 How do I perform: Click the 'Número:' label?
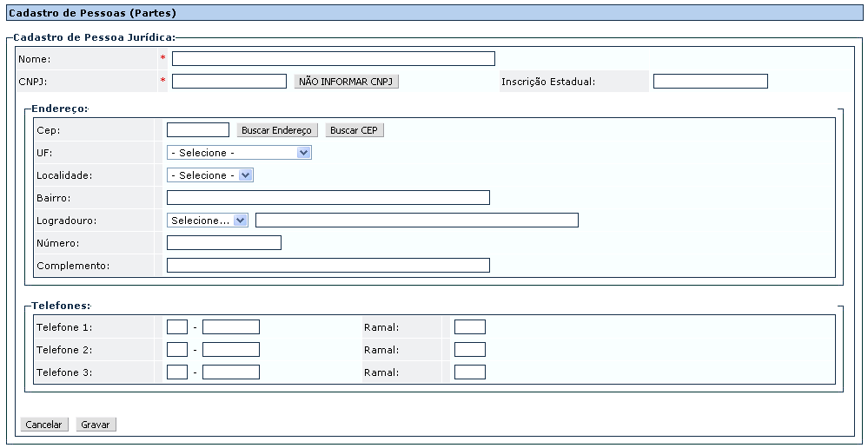click(58, 243)
